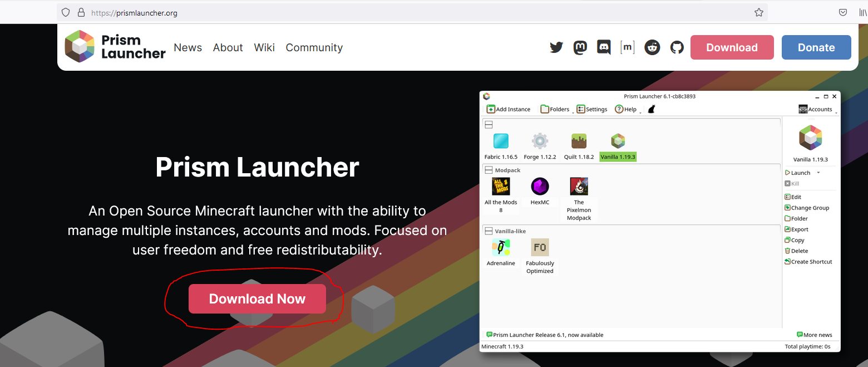Click the Prism Launcher logo in the site header
This screenshot has height=367, width=868.
tap(115, 47)
